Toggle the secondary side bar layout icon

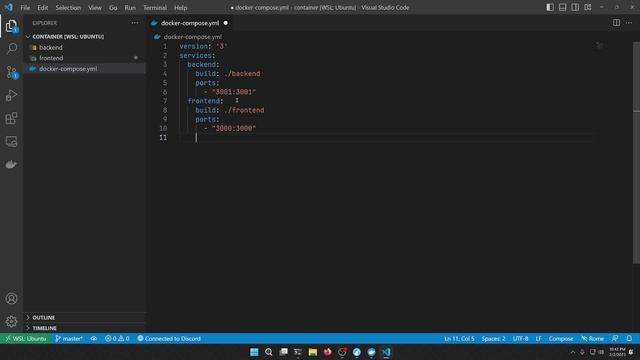coord(575,7)
